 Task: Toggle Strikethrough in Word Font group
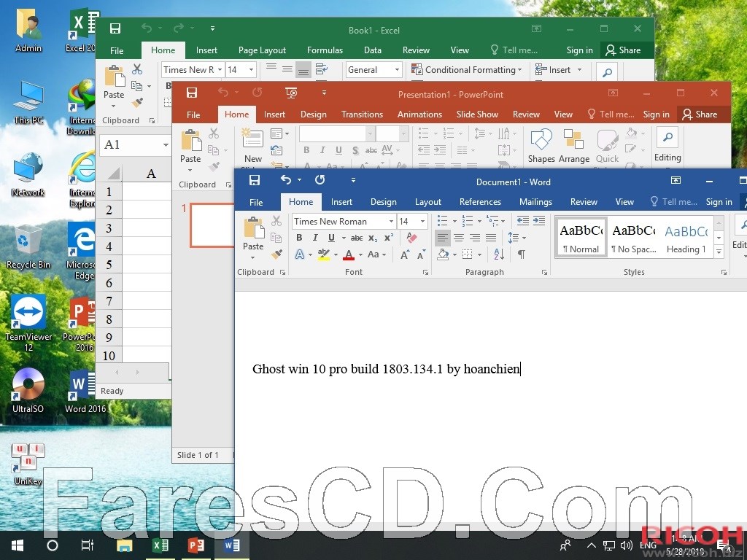(356, 238)
